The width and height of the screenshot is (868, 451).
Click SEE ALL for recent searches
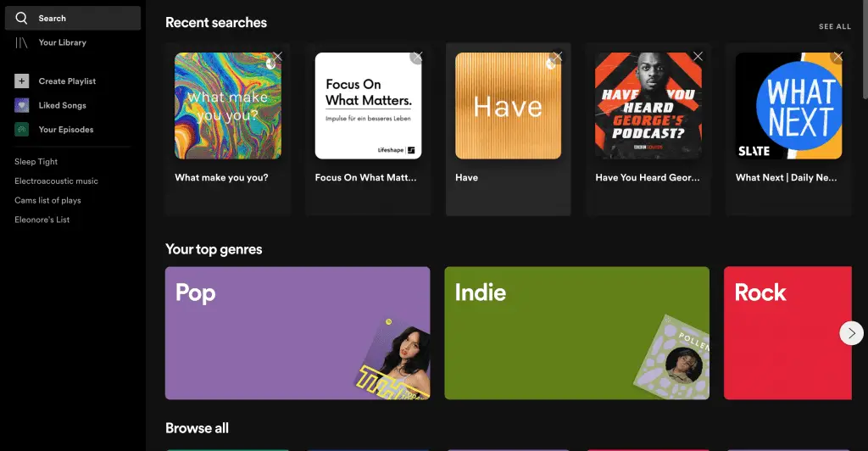pyautogui.click(x=835, y=26)
